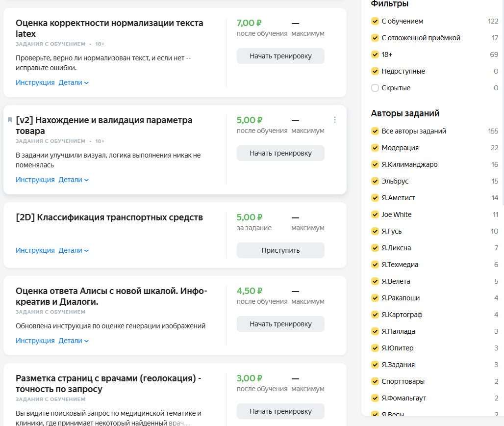The width and height of the screenshot is (504, 426).
Task: Uncheck the "Модерация" author filter
Action: tap(375, 148)
